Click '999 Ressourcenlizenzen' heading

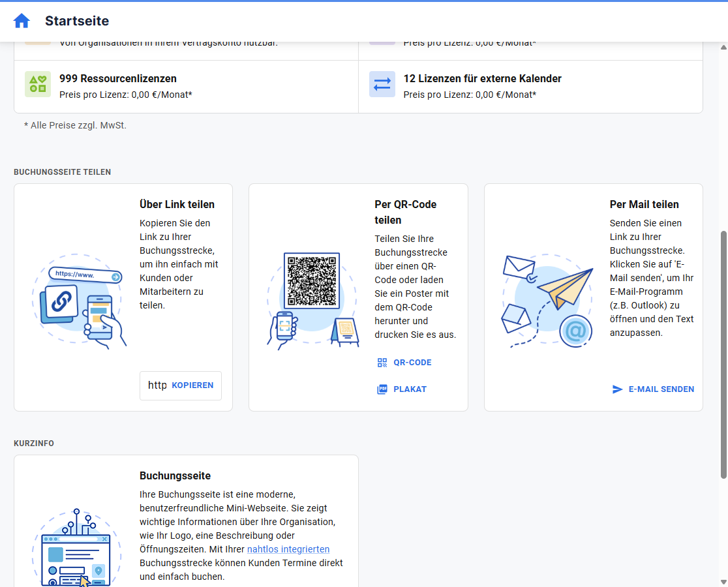[118, 78]
